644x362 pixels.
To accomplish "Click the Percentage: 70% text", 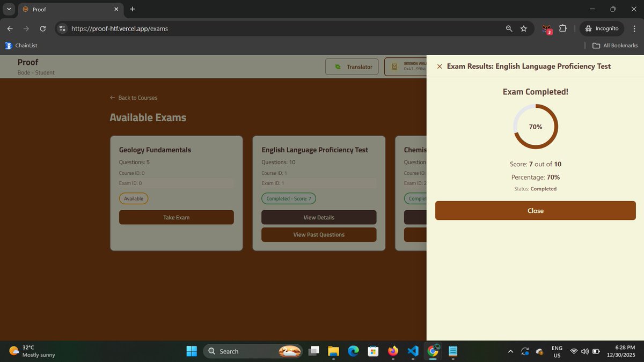I will click(x=536, y=177).
